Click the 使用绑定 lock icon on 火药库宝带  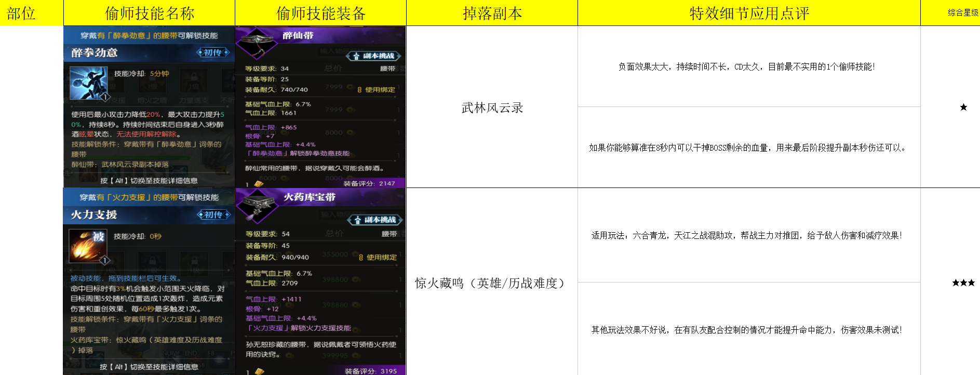pos(361,258)
